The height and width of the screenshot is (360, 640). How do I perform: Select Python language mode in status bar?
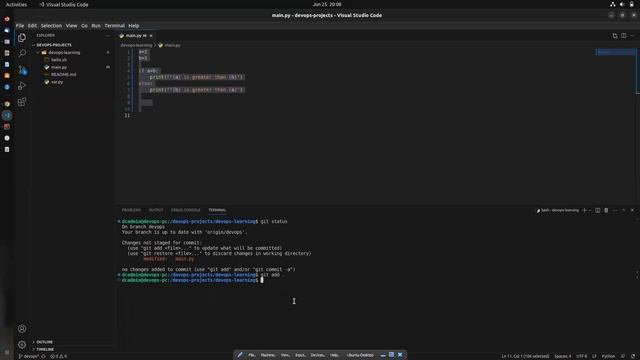608,356
